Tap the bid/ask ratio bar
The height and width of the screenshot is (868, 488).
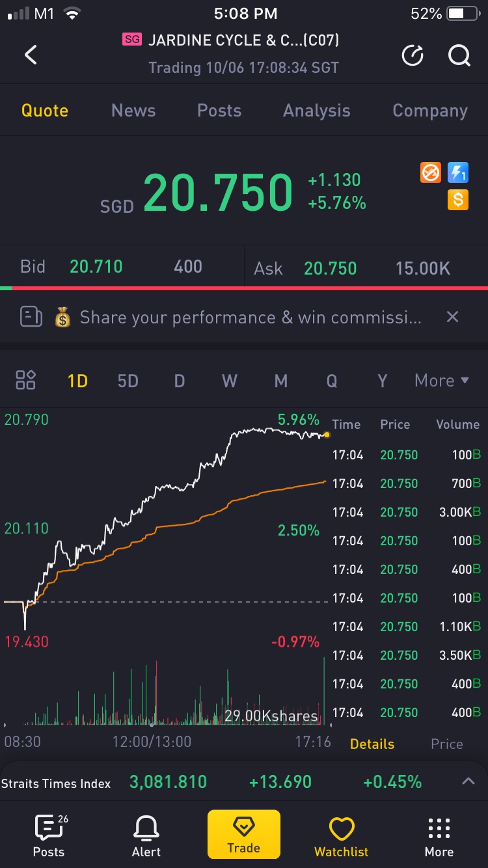pyautogui.click(x=244, y=288)
